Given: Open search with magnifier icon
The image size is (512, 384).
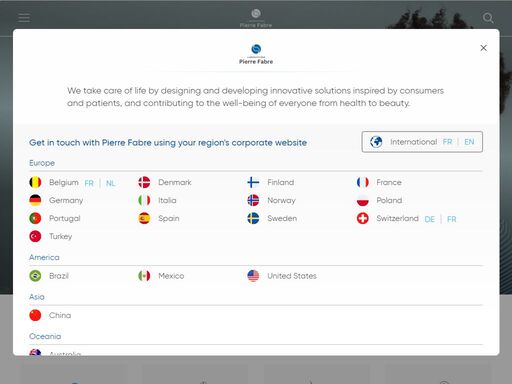Looking at the screenshot, I should (x=488, y=18).
